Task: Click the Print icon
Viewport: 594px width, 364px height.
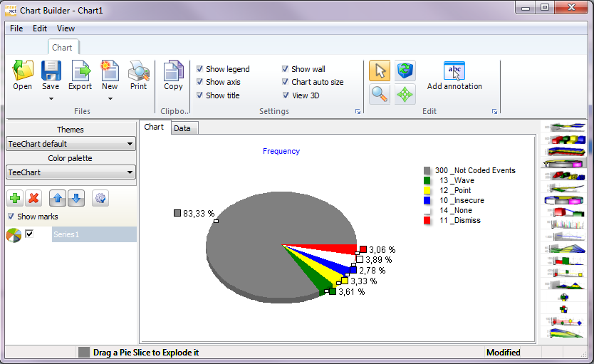Action: point(138,76)
